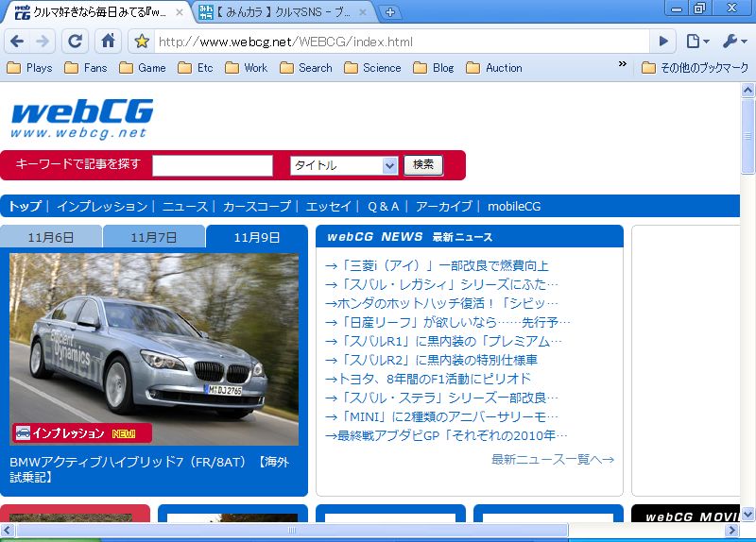The image size is (756, 542).
Task: Click the webCG logo
Action: point(82,119)
